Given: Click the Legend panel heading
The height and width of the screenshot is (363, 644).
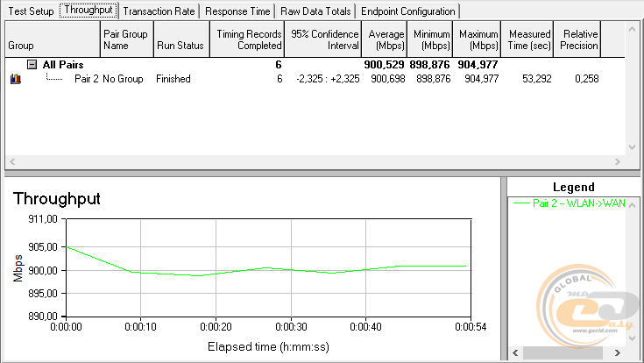Looking at the screenshot, I should [x=573, y=187].
